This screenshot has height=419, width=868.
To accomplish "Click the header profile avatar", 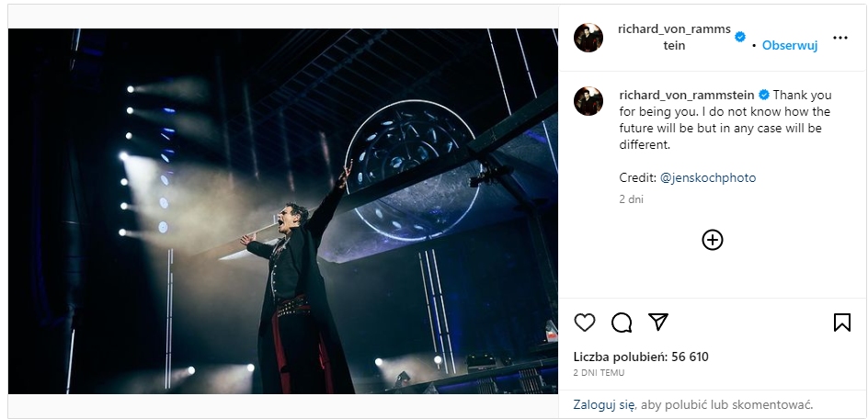I will click(x=588, y=39).
